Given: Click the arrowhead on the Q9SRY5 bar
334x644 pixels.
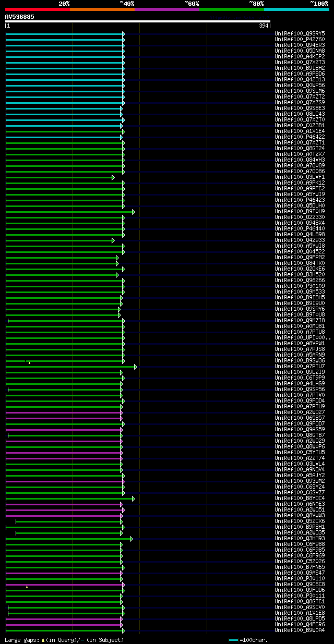Looking at the screenshot, I should tap(124, 34).
